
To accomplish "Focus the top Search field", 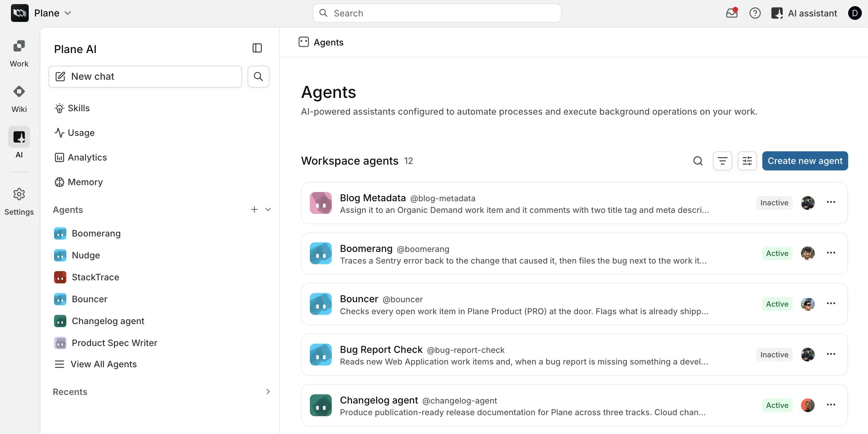I will [x=437, y=13].
